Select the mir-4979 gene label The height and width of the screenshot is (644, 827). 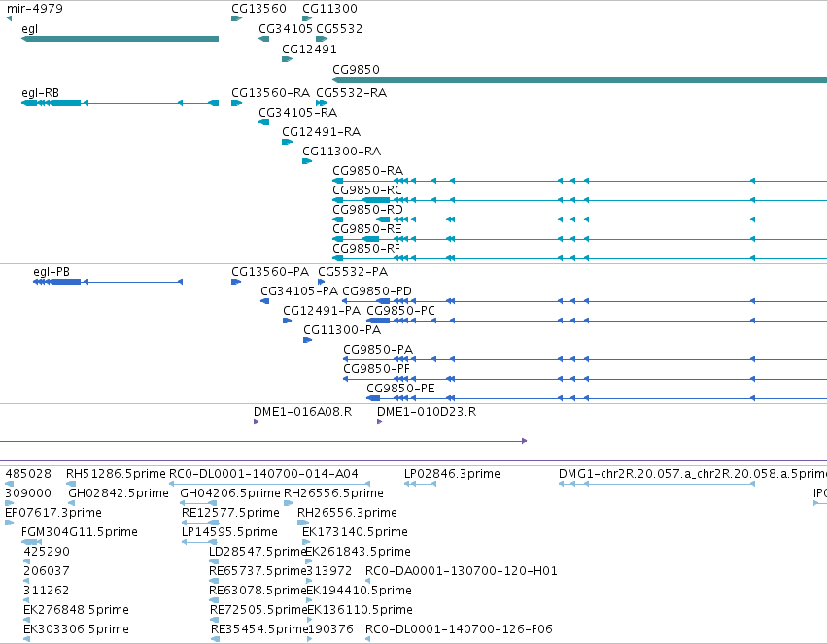tap(34, 9)
